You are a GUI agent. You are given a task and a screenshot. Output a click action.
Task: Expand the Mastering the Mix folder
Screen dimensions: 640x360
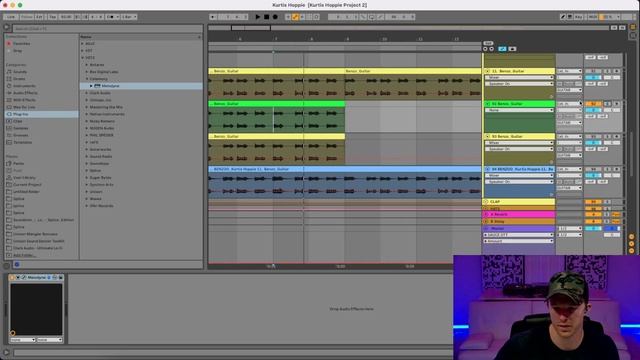coord(87,107)
